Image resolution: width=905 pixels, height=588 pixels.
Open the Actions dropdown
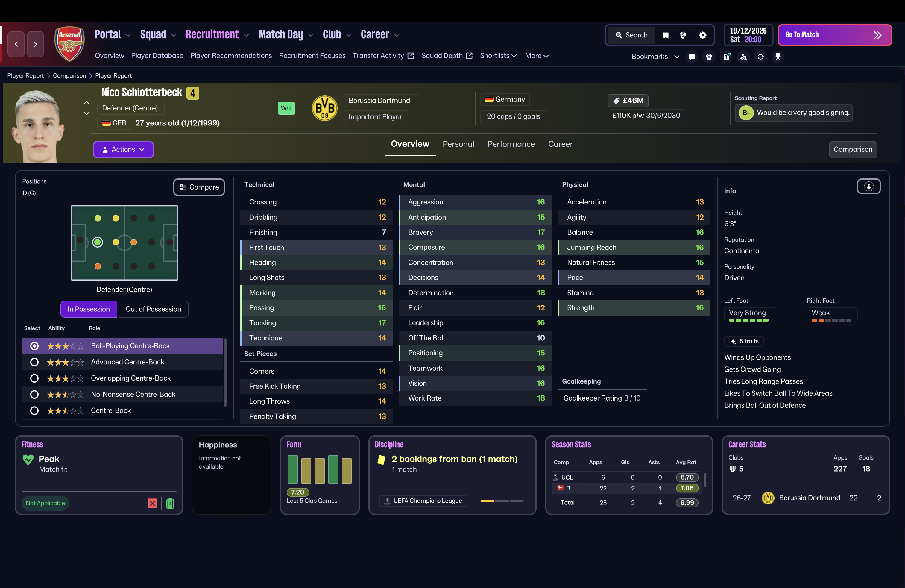pos(123,149)
